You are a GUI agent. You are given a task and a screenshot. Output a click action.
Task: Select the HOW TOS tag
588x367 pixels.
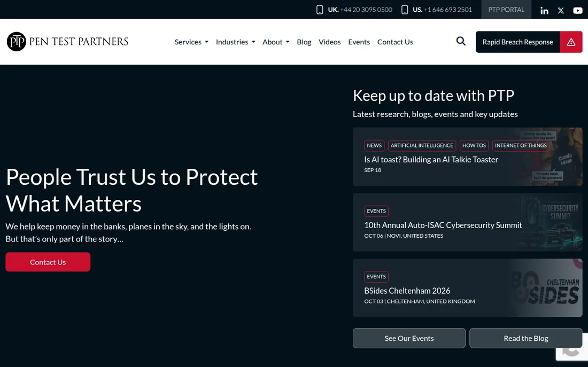(474, 145)
